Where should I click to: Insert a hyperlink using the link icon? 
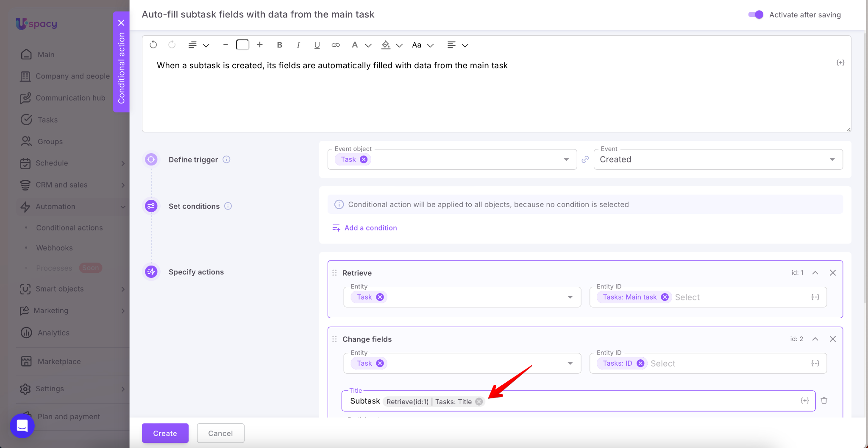336,45
